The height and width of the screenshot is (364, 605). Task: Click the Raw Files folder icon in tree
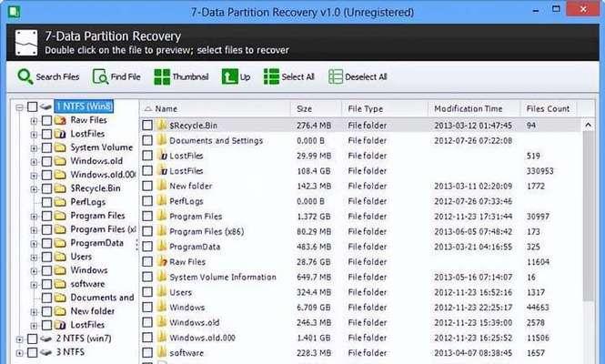coord(60,120)
